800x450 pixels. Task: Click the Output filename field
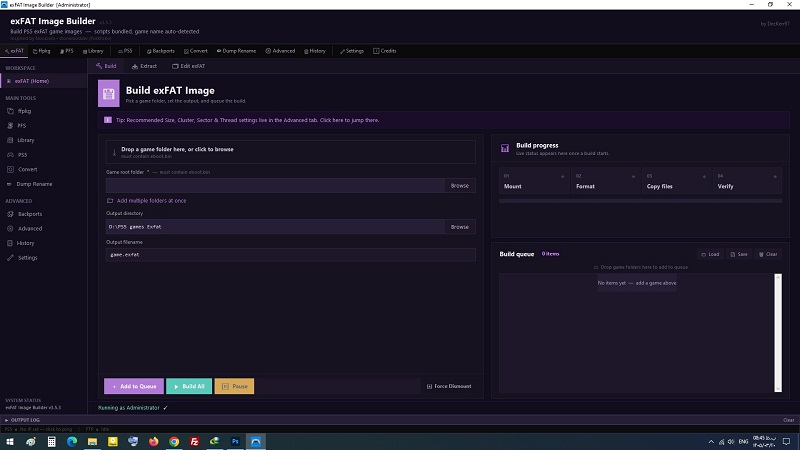tap(291, 255)
